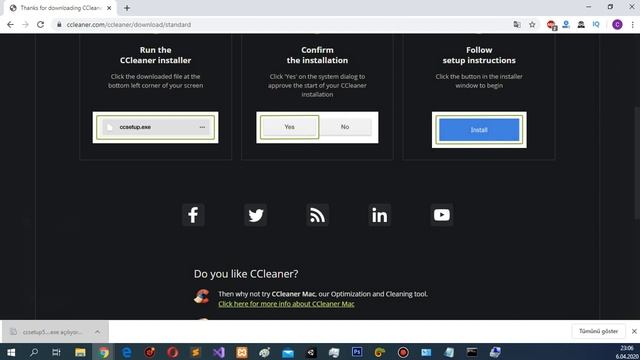
Task: Click the blue Install button illustration
Action: [479, 130]
